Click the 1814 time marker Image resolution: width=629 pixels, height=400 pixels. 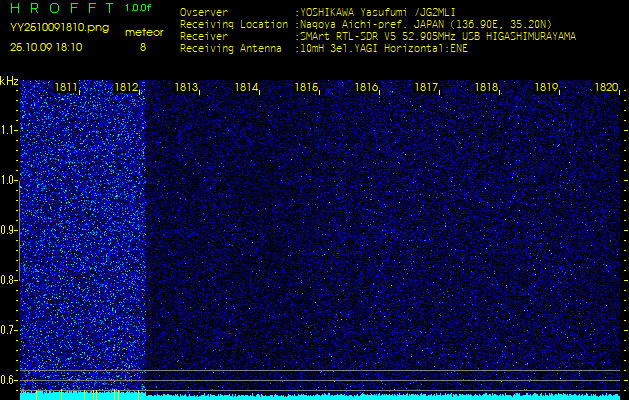[x=246, y=87]
